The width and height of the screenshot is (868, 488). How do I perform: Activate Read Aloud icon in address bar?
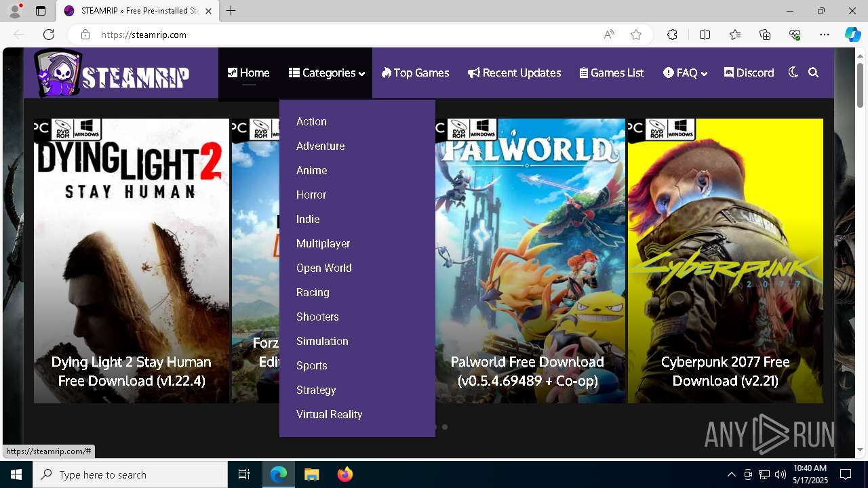click(609, 35)
